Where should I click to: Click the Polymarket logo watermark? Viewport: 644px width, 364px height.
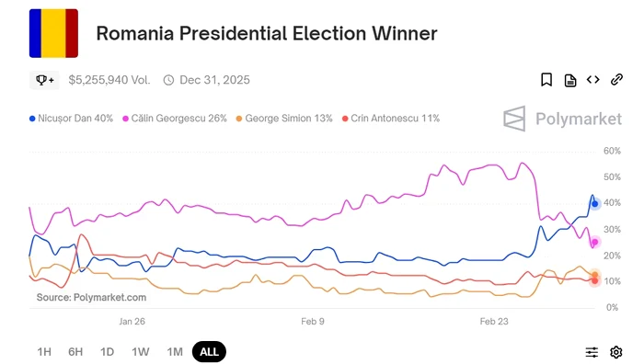(562, 119)
